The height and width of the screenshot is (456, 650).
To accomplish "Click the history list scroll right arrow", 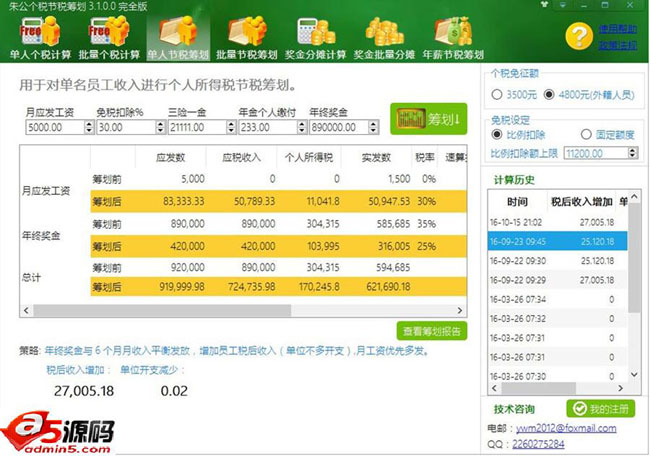I will coord(621,388).
